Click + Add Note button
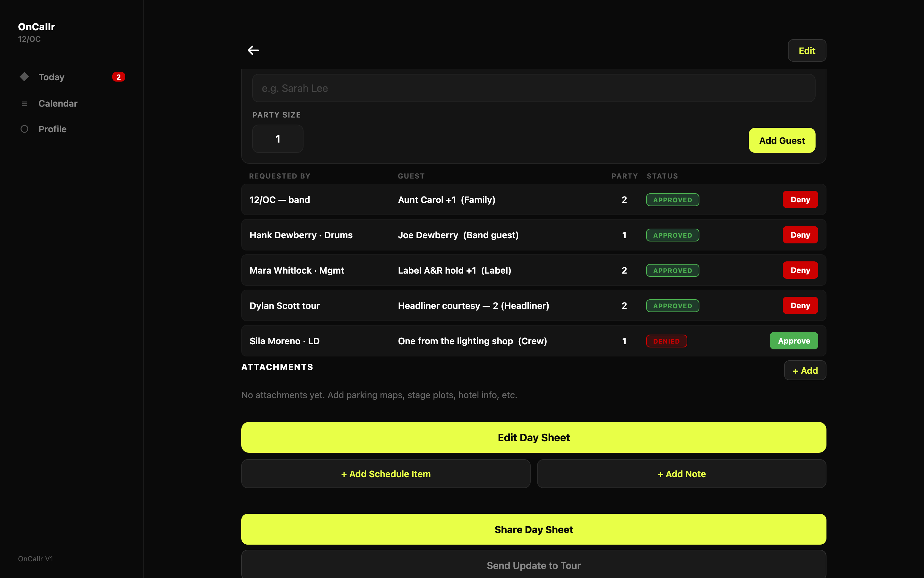 pos(681,474)
